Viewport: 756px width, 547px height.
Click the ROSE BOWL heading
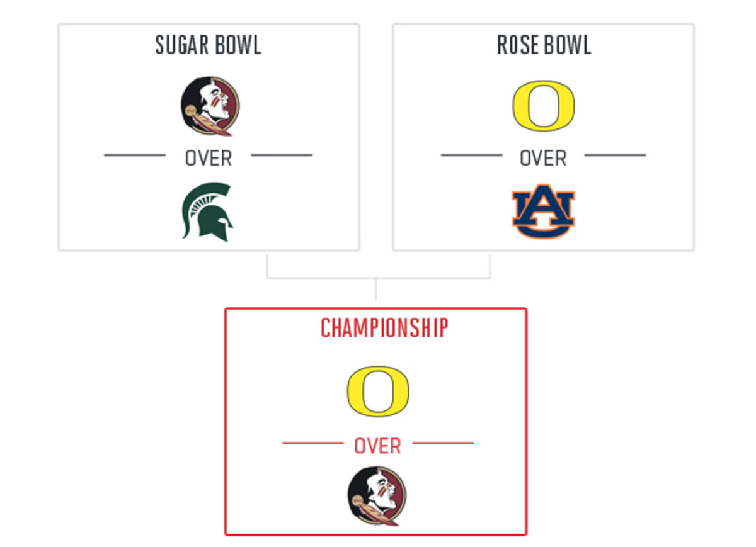pos(544,45)
